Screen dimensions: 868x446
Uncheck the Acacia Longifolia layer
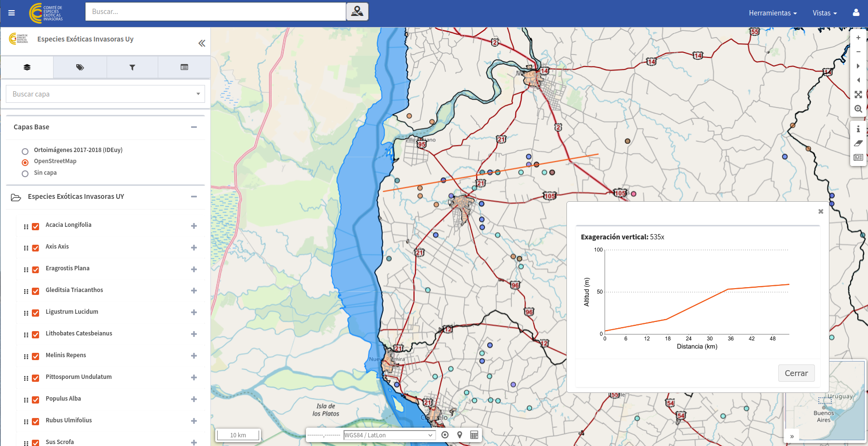pos(36,226)
